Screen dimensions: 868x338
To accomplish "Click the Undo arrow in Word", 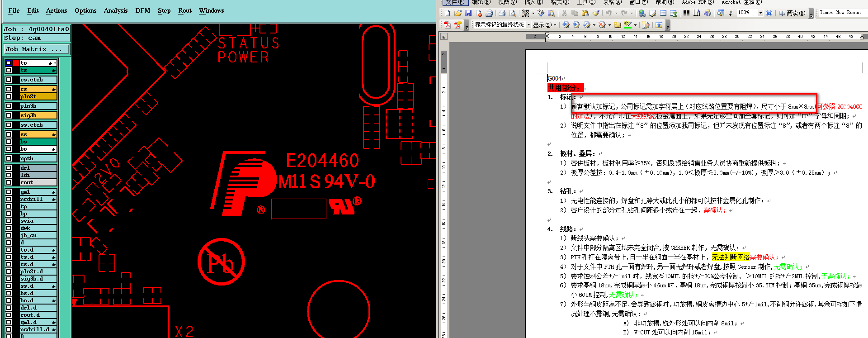I will coord(609,13).
